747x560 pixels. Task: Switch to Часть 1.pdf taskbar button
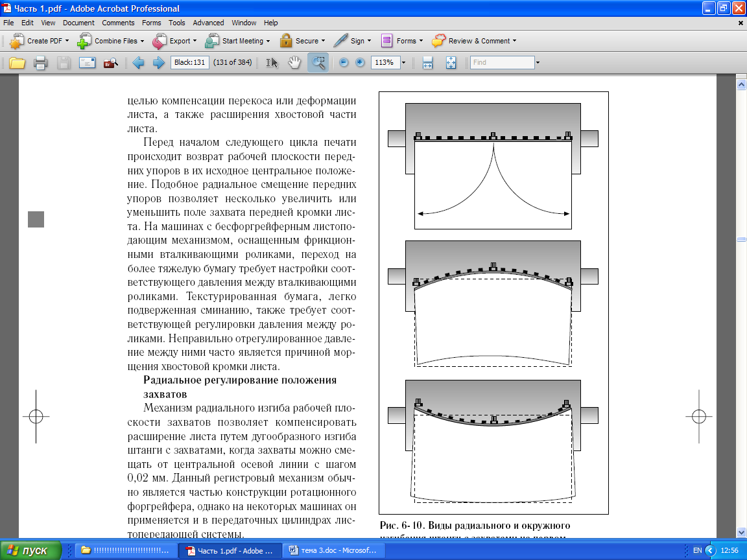coord(231,550)
